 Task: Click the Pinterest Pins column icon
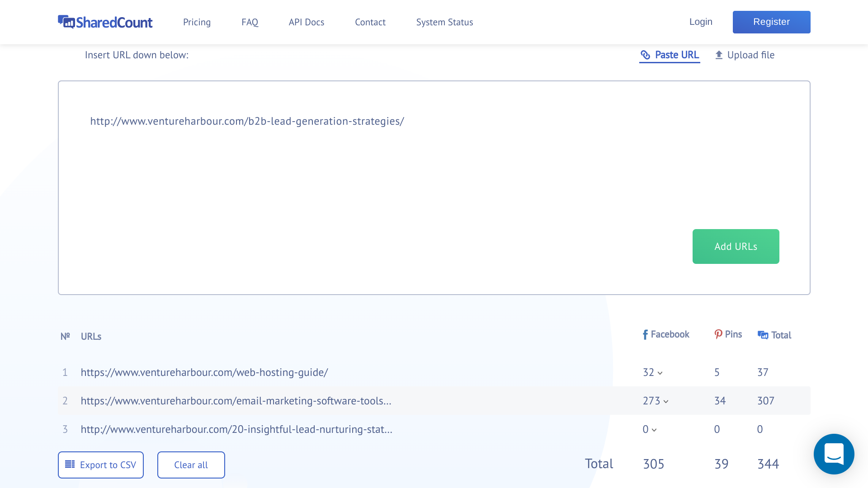click(x=718, y=334)
